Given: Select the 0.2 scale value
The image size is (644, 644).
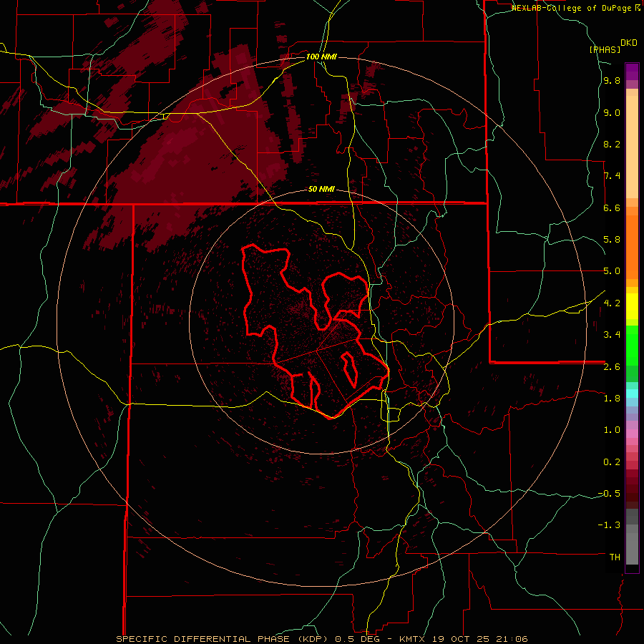Looking at the screenshot, I should pos(612,462).
